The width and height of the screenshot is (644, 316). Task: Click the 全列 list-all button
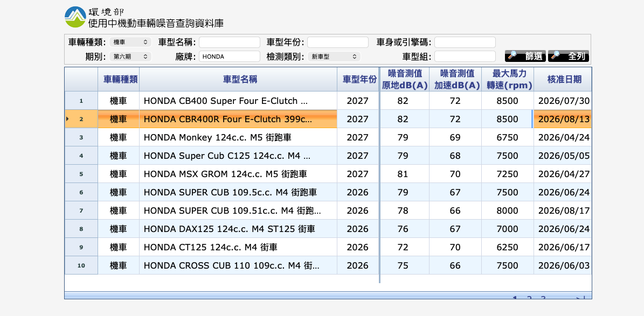pos(569,56)
